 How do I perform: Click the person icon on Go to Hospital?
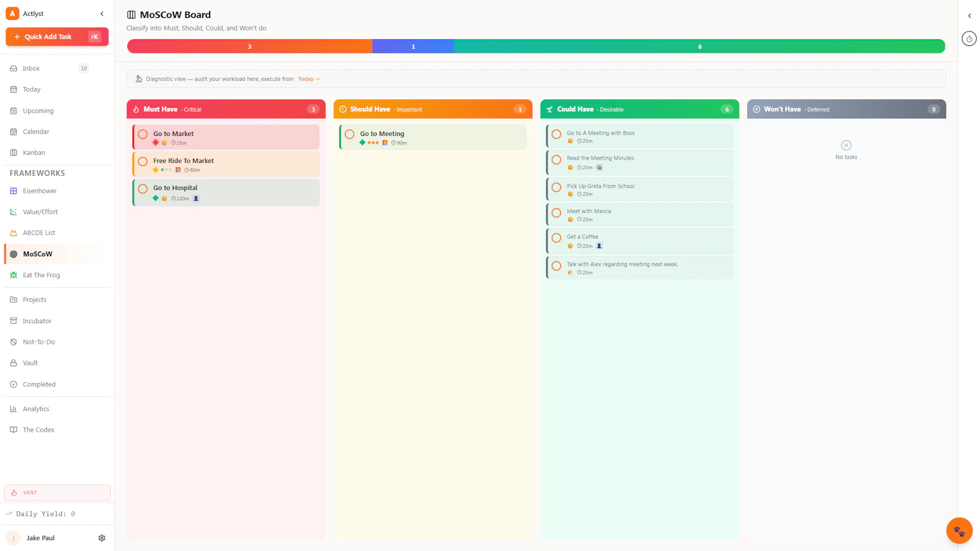point(196,198)
